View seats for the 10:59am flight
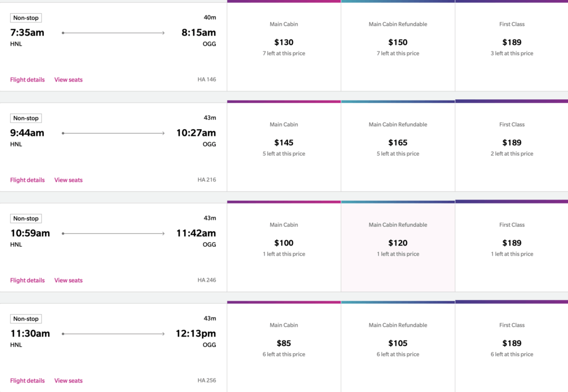The height and width of the screenshot is (392, 568). (x=68, y=280)
